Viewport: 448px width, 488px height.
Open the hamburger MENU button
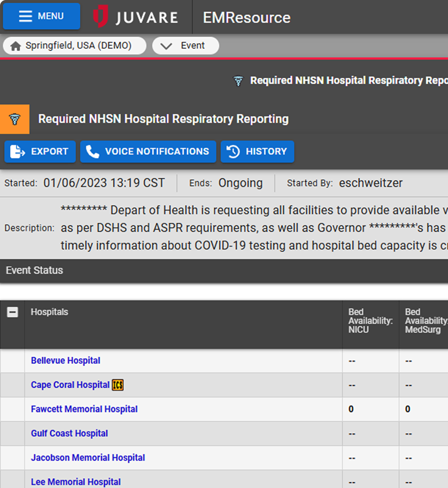point(42,16)
